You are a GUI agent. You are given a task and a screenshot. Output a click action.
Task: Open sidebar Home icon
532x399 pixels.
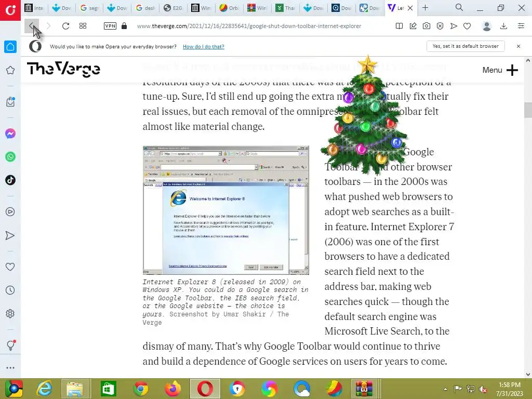click(x=10, y=47)
